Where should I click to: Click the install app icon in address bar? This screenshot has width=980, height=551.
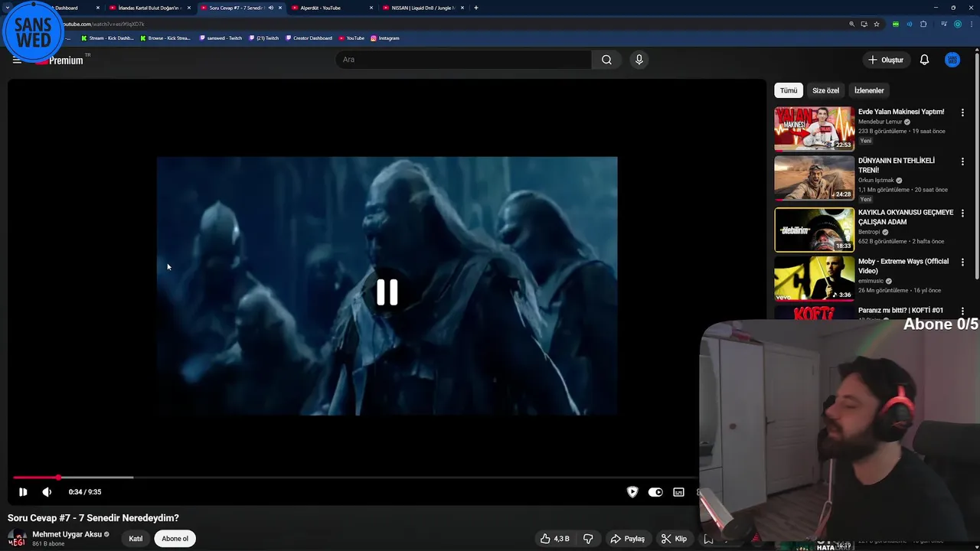(864, 24)
